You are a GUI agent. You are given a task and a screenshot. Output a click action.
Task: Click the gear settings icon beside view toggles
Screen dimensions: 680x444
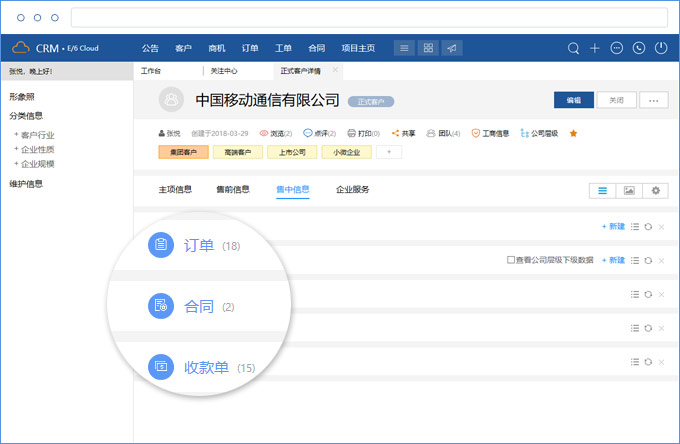pyautogui.click(x=656, y=190)
